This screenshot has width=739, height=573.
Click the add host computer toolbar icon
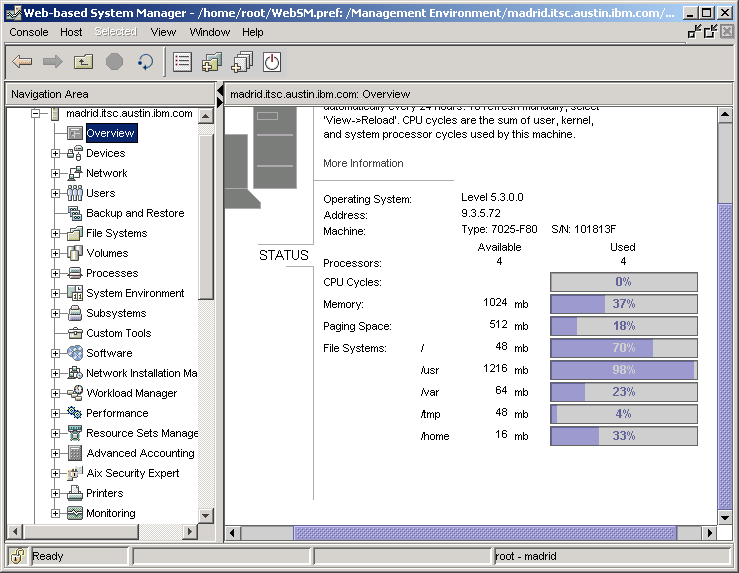point(212,62)
